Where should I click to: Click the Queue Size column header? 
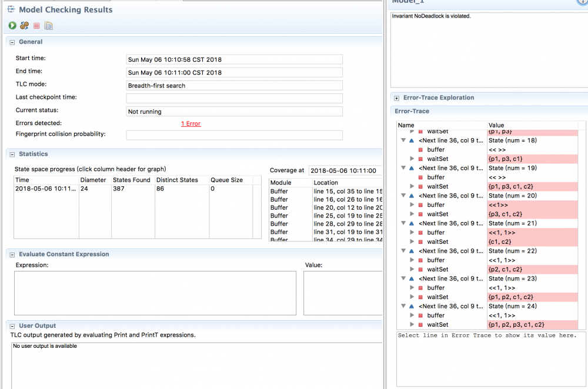click(x=230, y=180)
